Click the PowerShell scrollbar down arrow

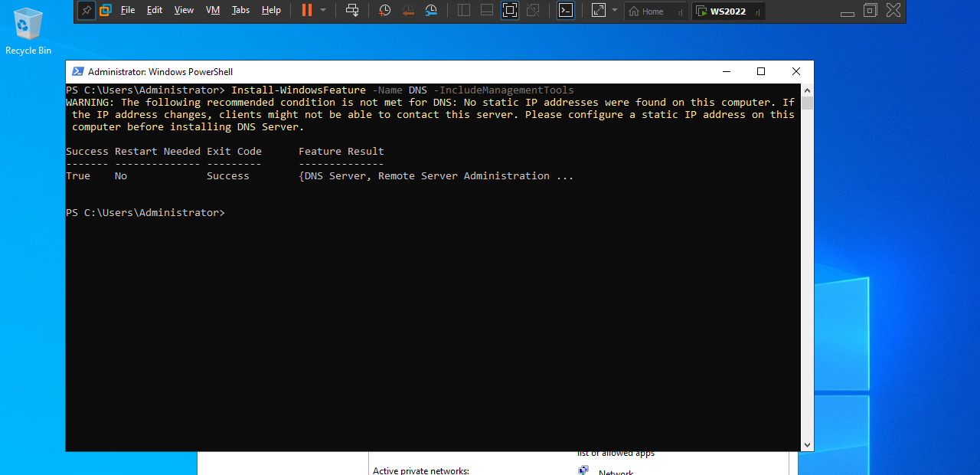point(808,444)
